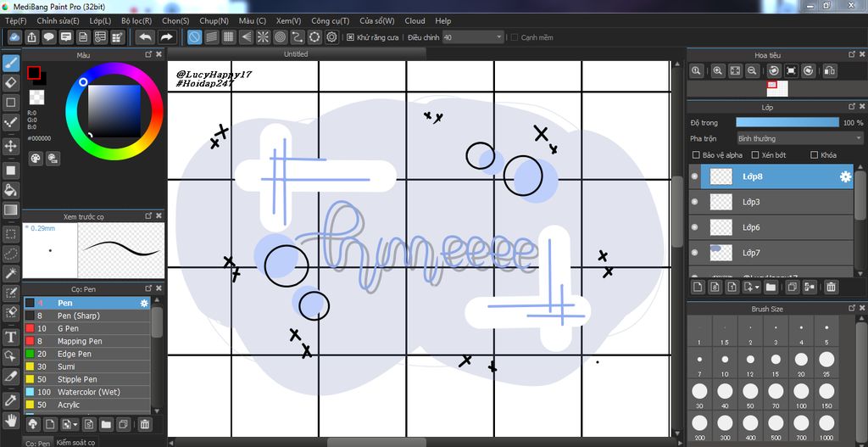Switch to Kiểm soát cọ tab

[x=75, y=443]
